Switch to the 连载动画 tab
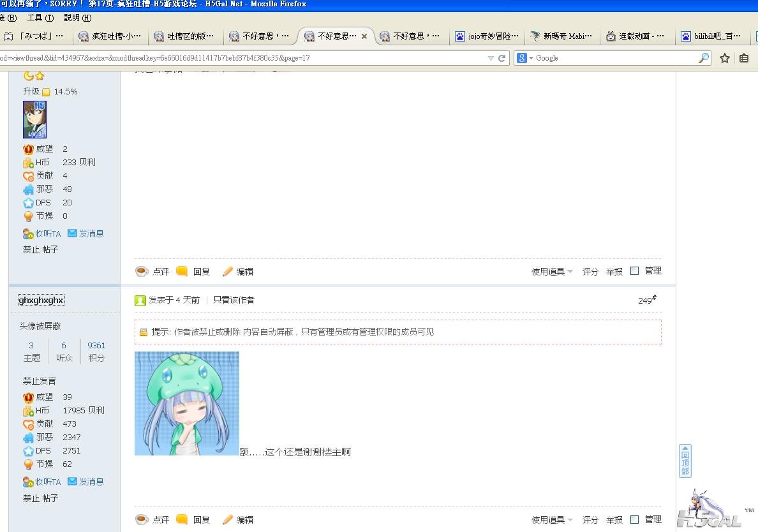 pyautogui.click(x=636, y=36)
